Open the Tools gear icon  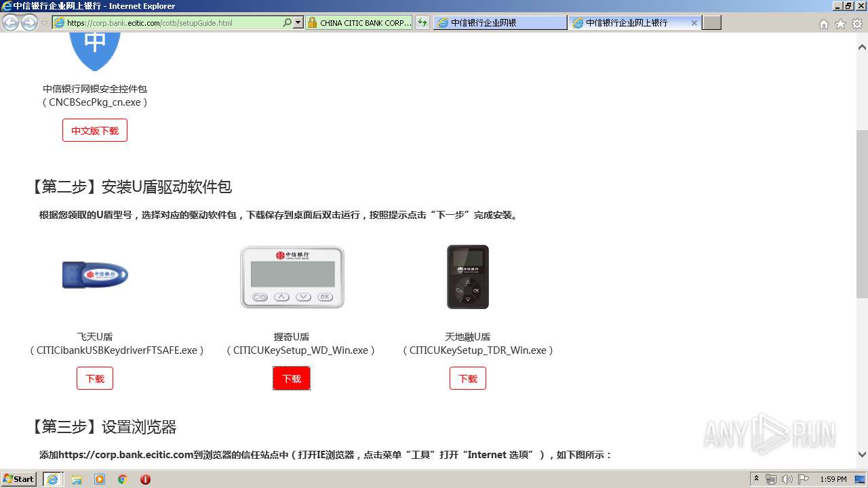click(857, 24)
